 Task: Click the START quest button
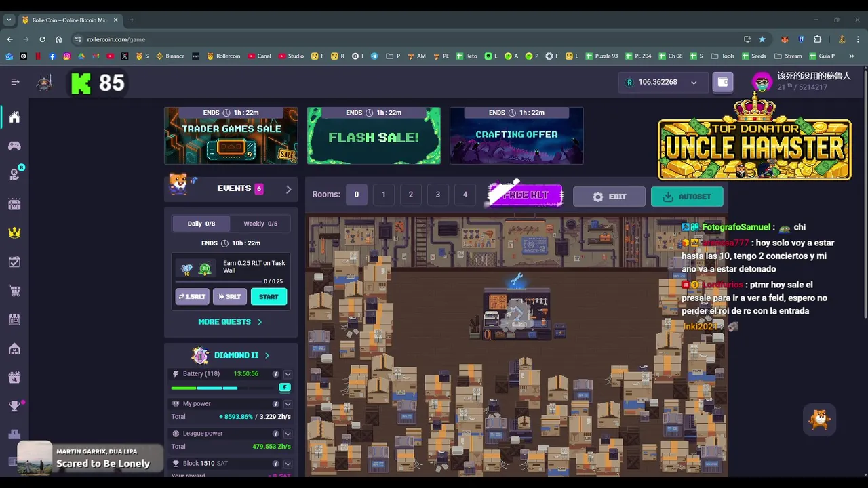[x=269, y=297]
